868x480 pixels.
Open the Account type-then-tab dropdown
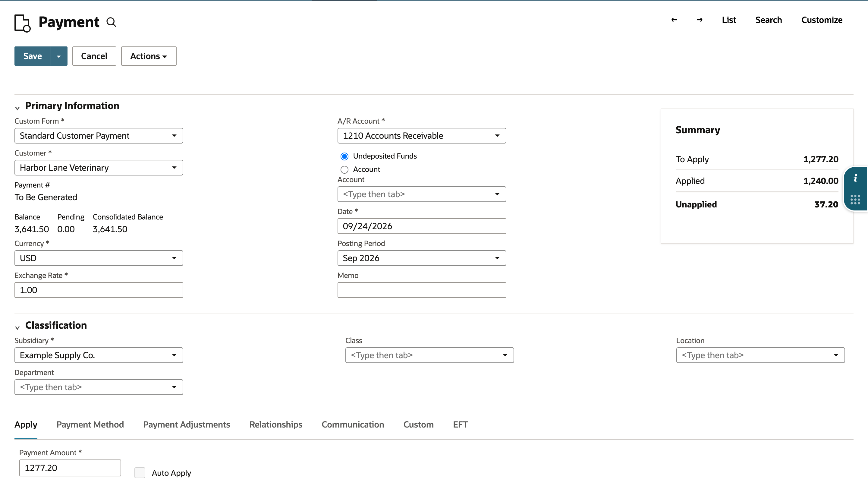coord(422,194)
